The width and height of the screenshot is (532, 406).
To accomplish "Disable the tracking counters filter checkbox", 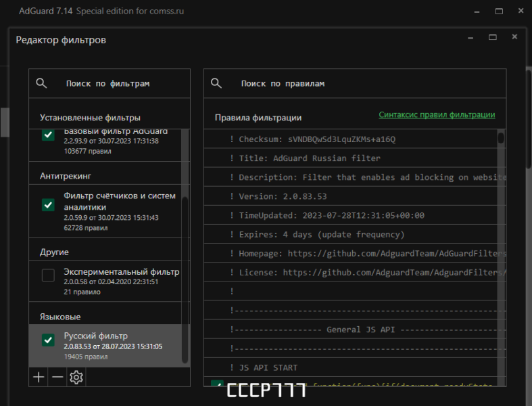I will [x=48, y=205].
